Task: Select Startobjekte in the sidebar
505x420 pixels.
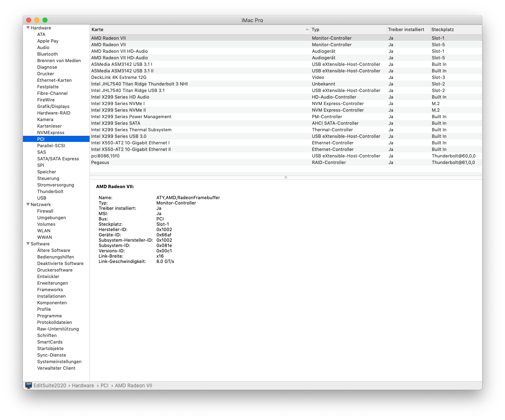Action: [50, 348]
